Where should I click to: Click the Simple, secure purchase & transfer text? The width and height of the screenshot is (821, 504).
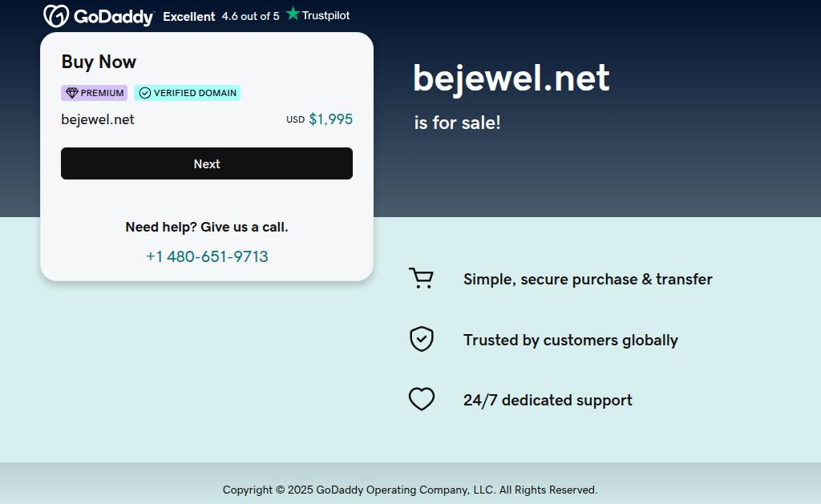[588, 279]
